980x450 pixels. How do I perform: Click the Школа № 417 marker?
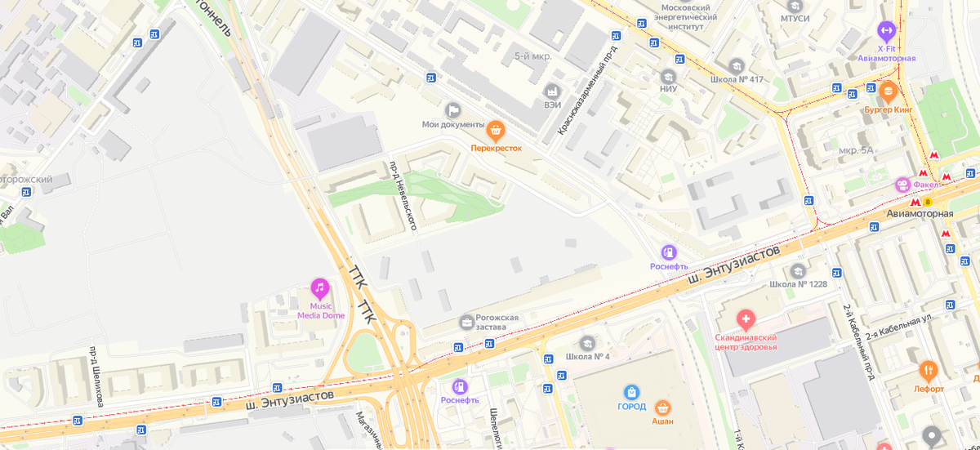(x=737, y=65)
